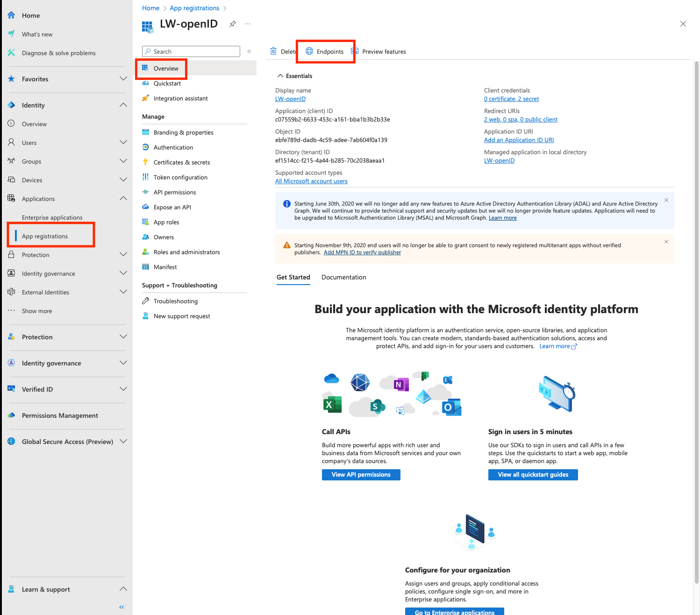
Task: Collapse the Applications chevron
Action: (123, 198)
